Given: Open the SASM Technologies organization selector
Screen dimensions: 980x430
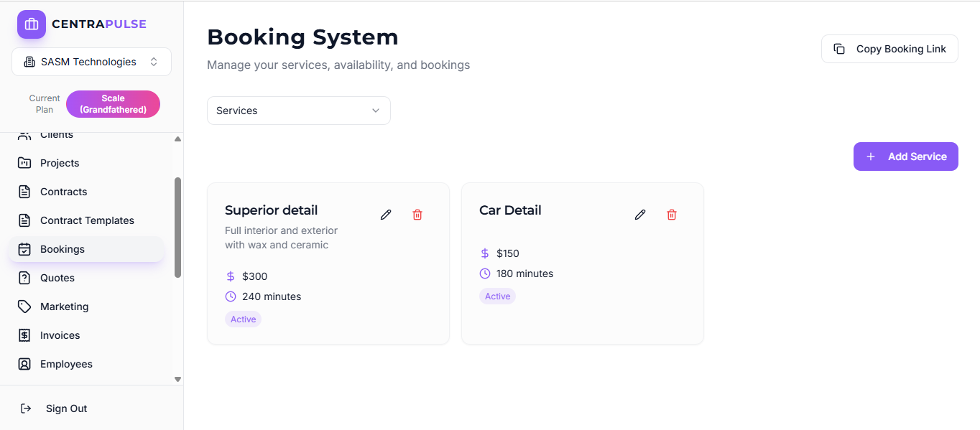Looking at the screenshot, I should [91, 61].
